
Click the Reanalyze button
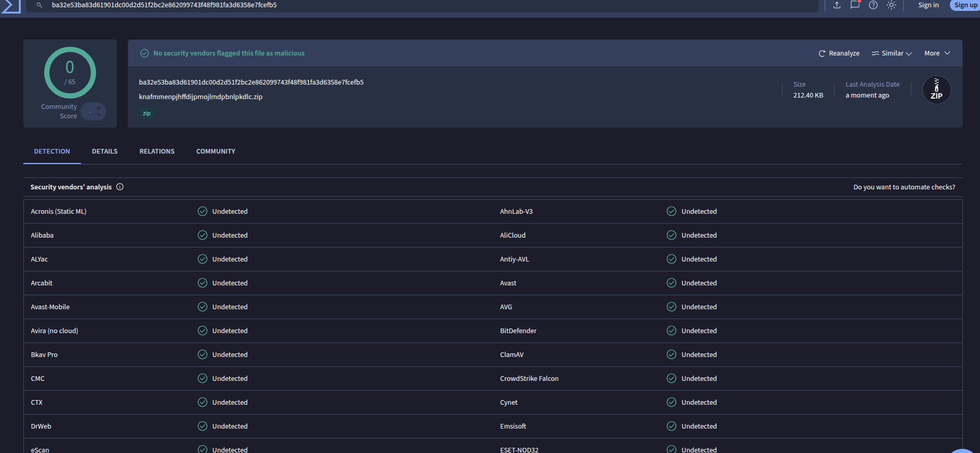tap(839, 53)
